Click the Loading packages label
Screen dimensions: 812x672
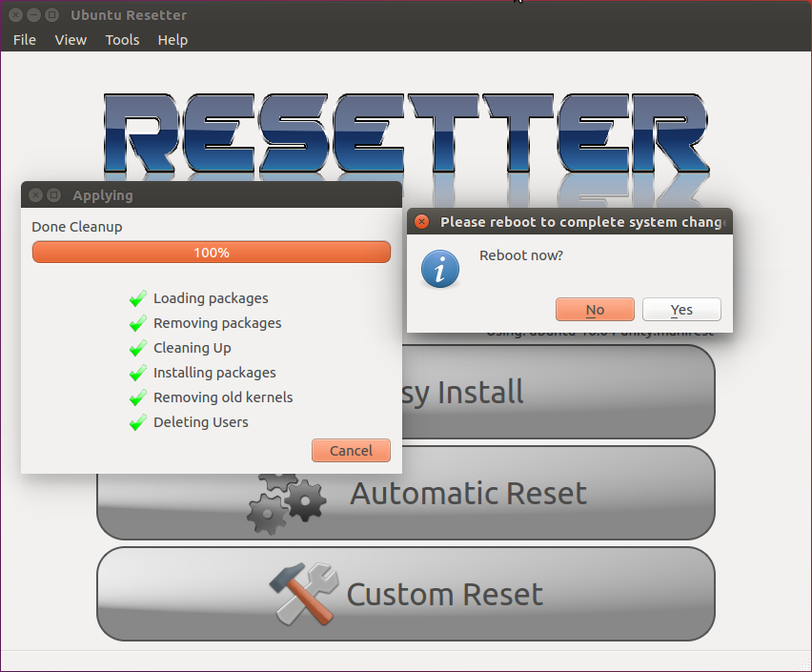(x=211, y=298)
